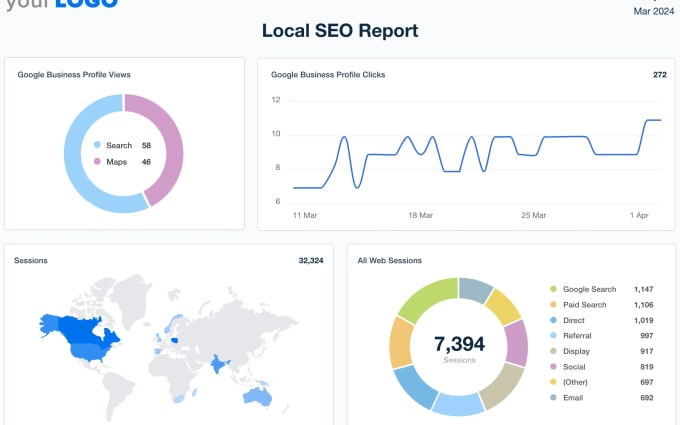Click the Google Business Profile Clicks title

tap(328, 74)
